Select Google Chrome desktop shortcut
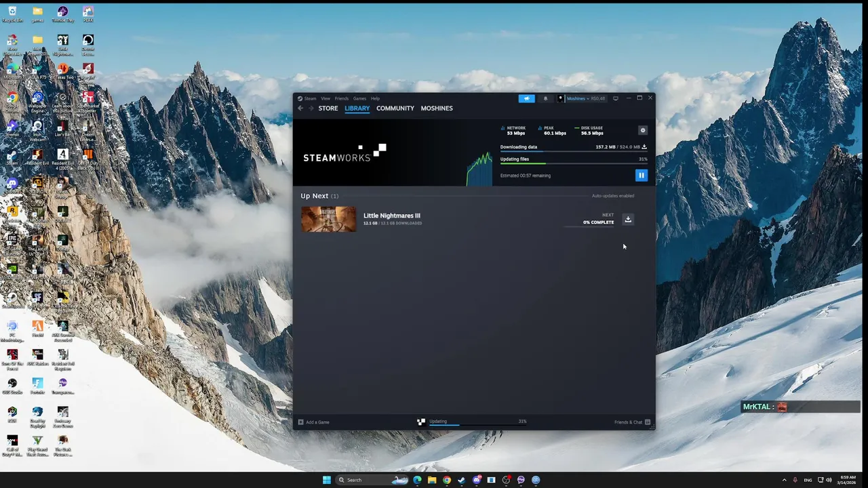This screenshot has width=868, height=488. pos(12,102)
